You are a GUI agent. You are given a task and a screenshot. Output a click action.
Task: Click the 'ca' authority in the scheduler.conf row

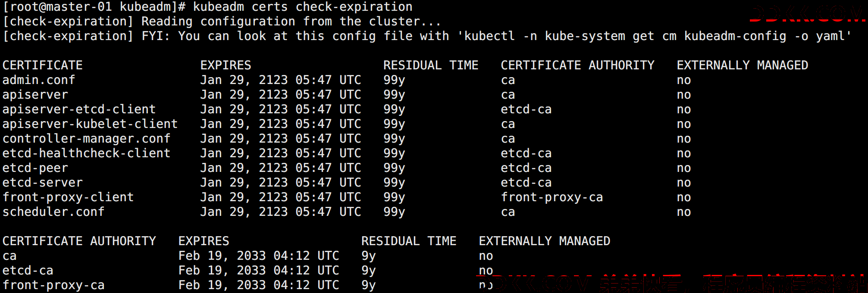(x=508, y=212)
